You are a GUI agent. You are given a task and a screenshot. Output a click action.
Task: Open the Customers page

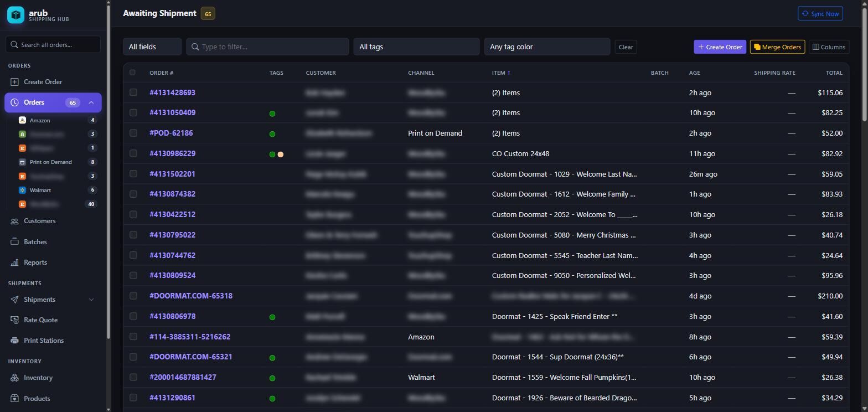(53, 221)
